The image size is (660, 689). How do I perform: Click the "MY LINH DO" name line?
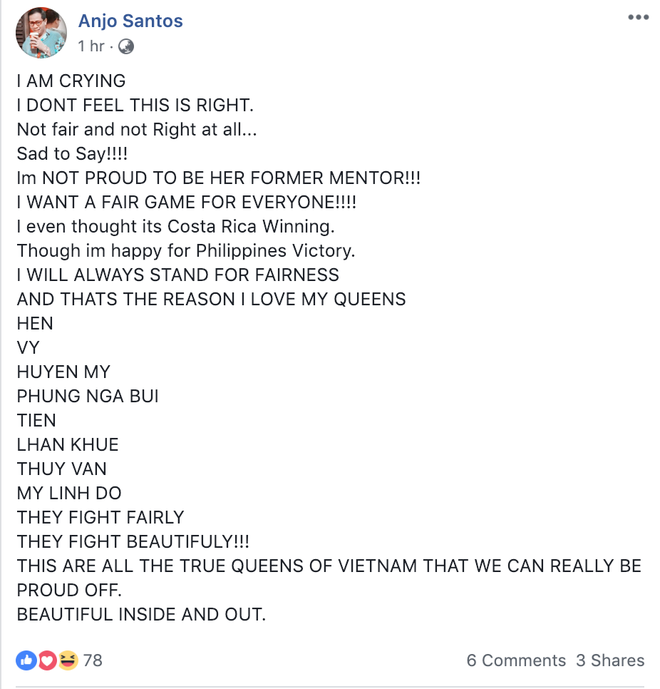click(70, 493)
